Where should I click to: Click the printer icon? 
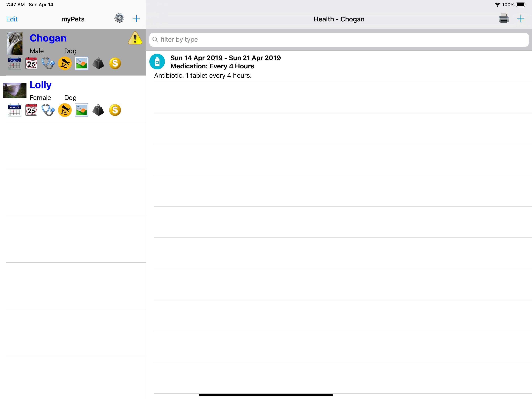(x=503, y=19)
